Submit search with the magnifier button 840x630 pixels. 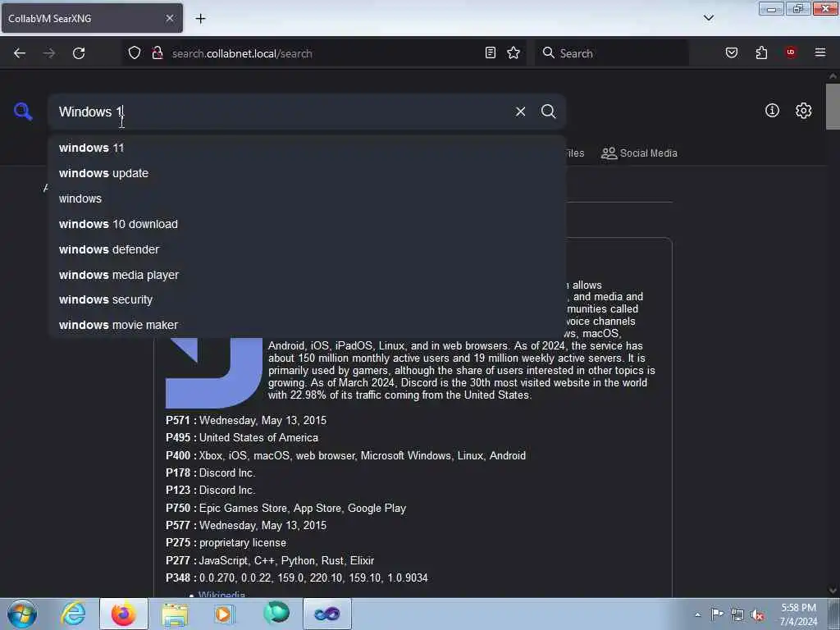pyautogui.click(x=548, y=112)
